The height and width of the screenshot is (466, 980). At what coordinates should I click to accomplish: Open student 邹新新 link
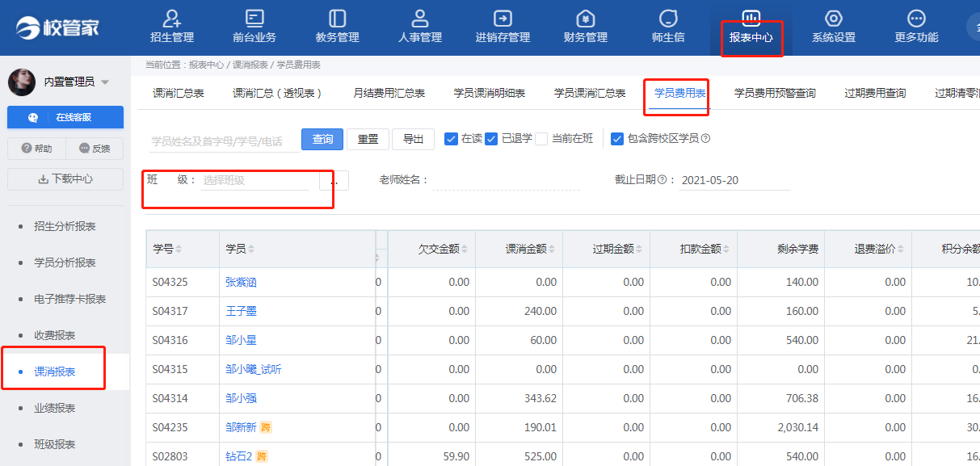click(x=241, y=428)
